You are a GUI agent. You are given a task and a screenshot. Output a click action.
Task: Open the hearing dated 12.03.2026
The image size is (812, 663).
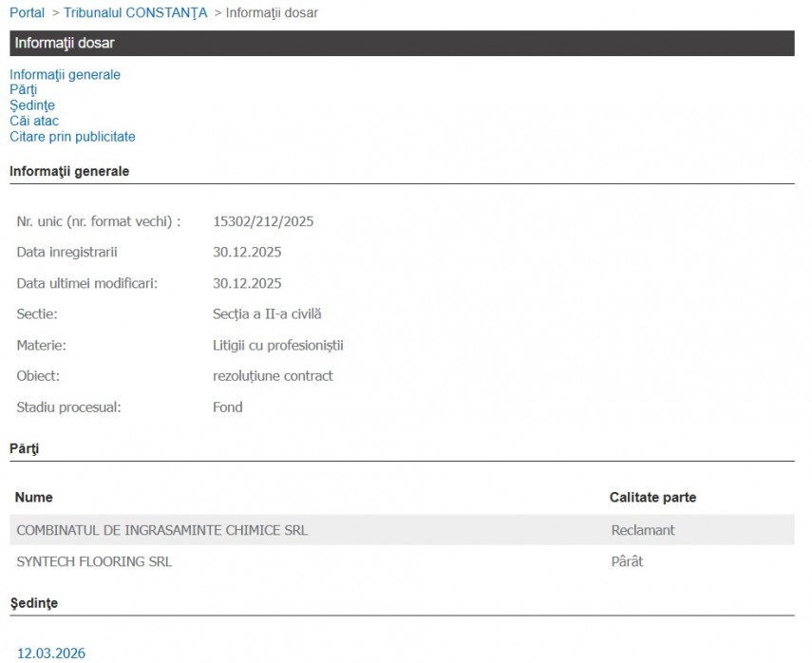[x=51, y=653]
